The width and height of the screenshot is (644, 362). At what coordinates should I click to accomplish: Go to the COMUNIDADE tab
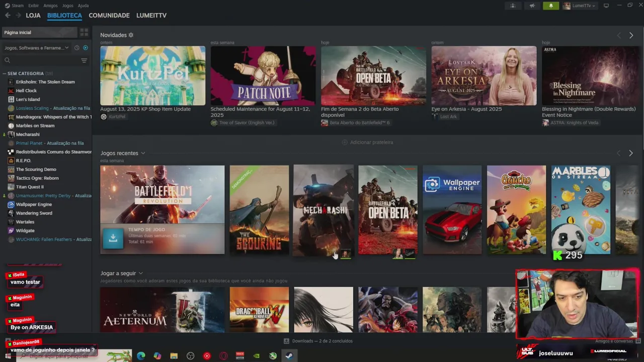[x=109, y=16]
